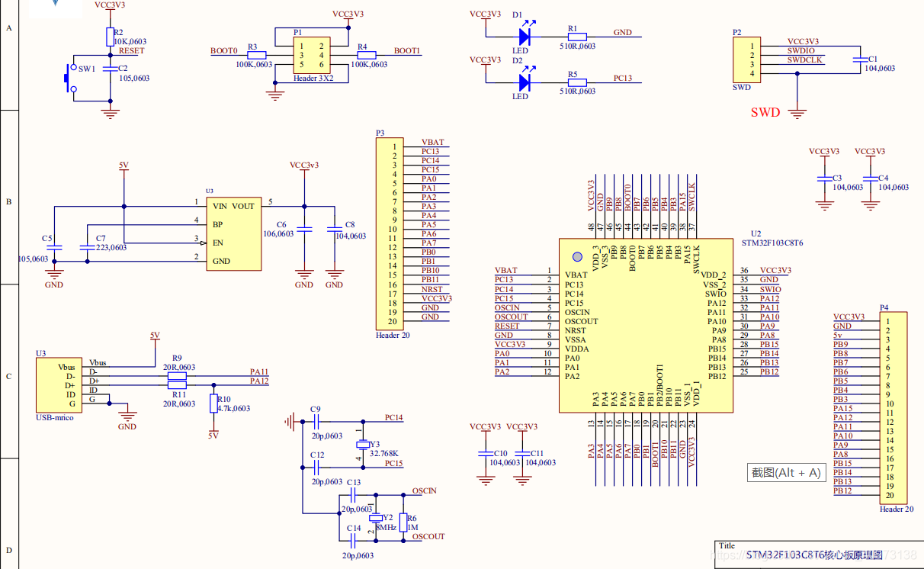Image resolution: width=924 pixels, height=569 pixels.
Task: Click the 5V power label above regulator input
Action: click(124, 165)
